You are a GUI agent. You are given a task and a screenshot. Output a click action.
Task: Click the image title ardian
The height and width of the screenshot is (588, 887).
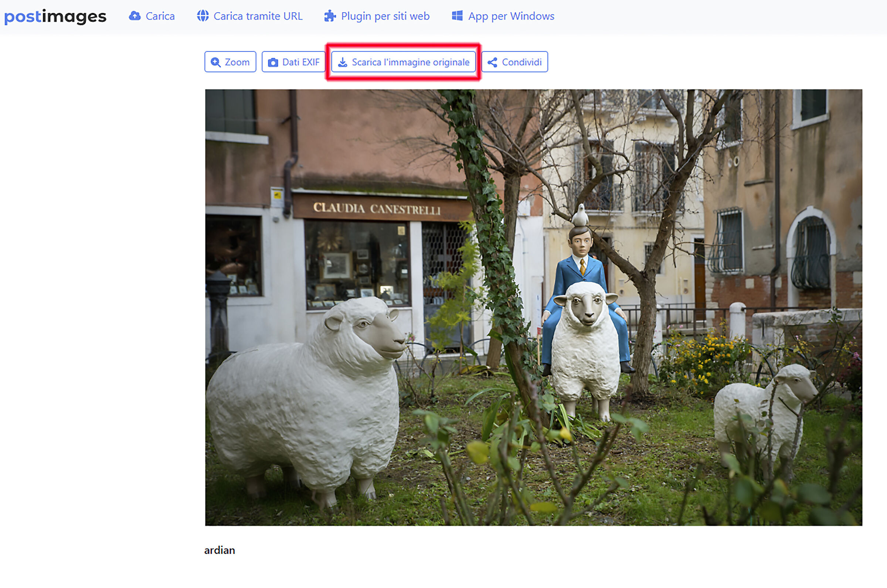pos(220,550)
